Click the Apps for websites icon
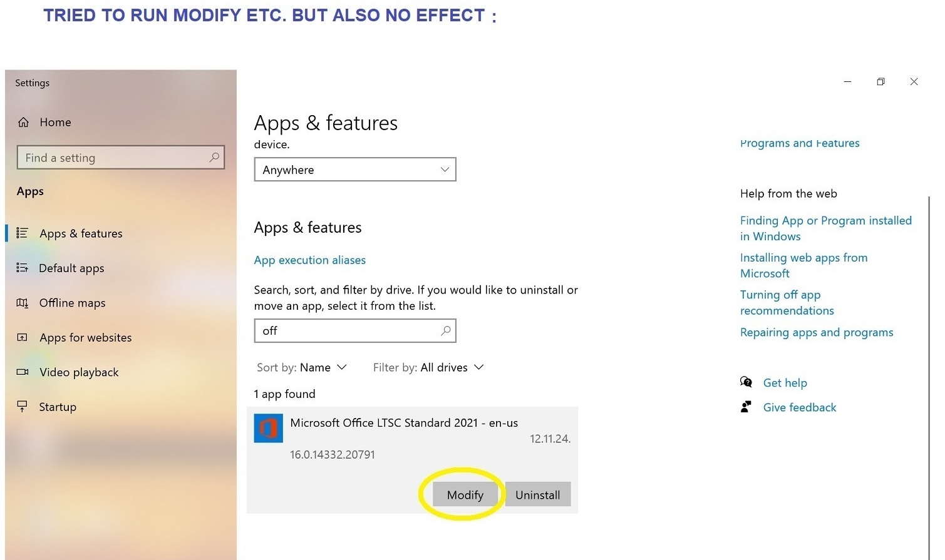 (22, 337)
